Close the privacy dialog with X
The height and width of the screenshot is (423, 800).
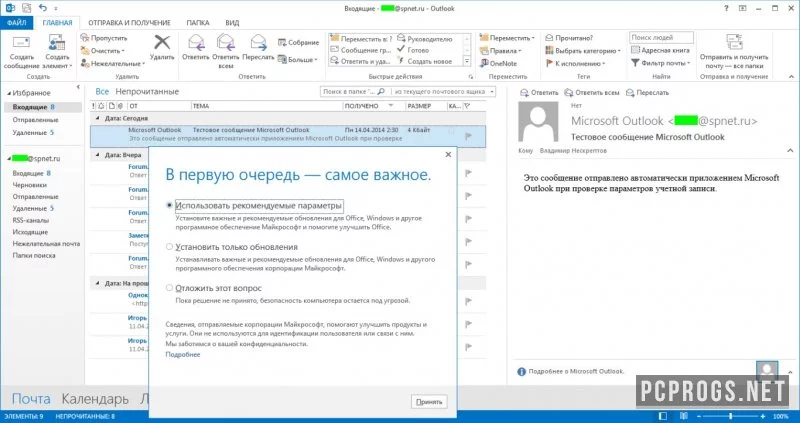(448, 154)
